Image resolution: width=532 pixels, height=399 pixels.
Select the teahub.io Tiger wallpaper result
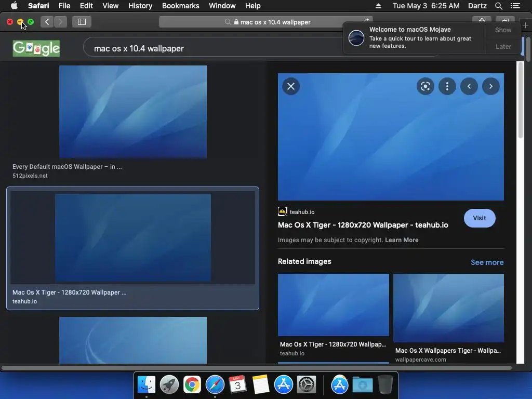(x=132, y=248)
